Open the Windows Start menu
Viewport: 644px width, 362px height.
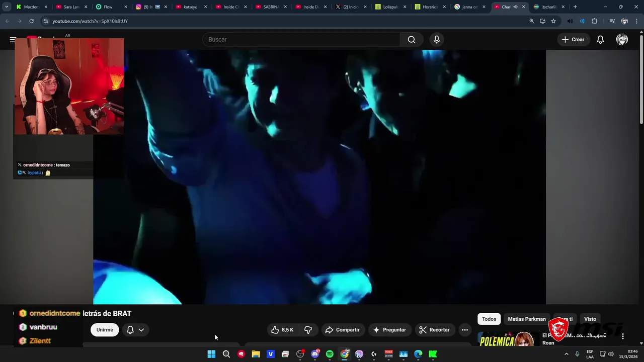coord(211,354)
